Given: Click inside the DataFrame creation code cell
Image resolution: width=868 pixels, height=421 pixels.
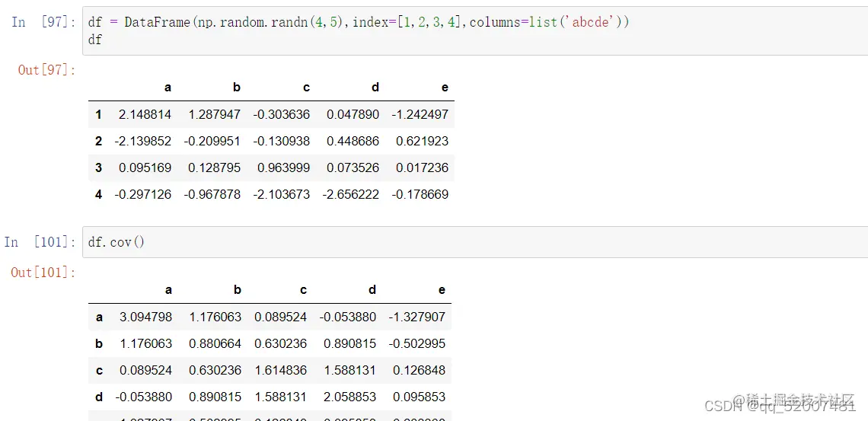Looking at the screenshot, I should coord(475,31).
